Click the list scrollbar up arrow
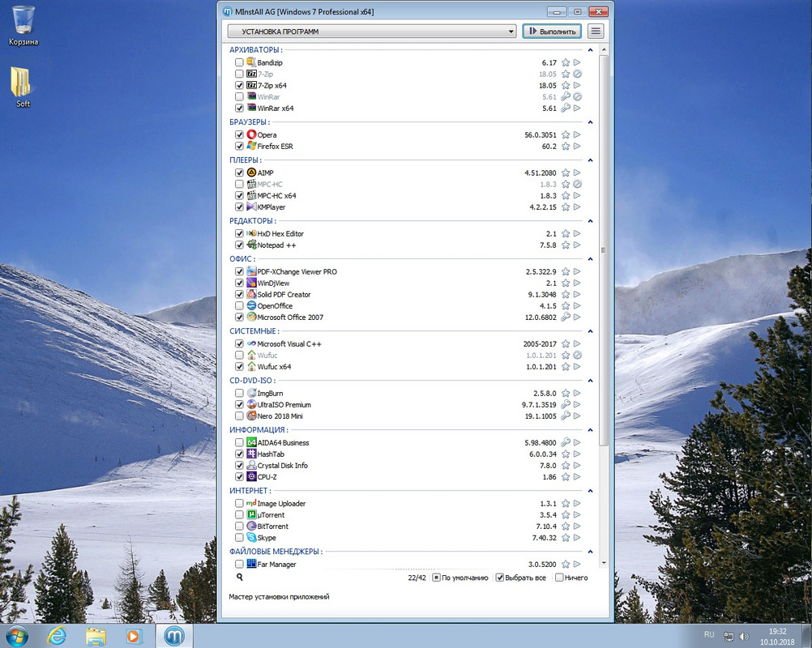 [604, 49]
